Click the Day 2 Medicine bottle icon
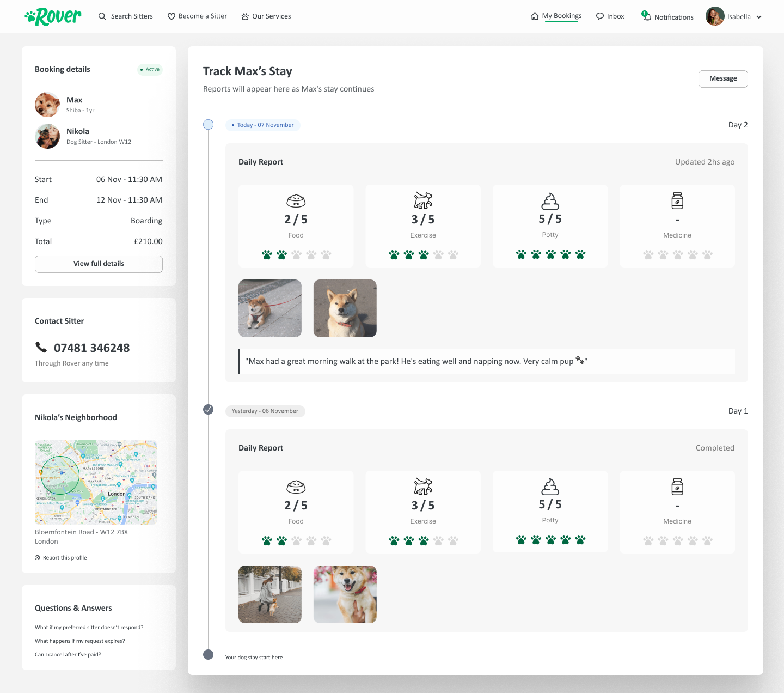Viewport: 784px width, 693px height. pyautogui.click(x=677, y=200)
